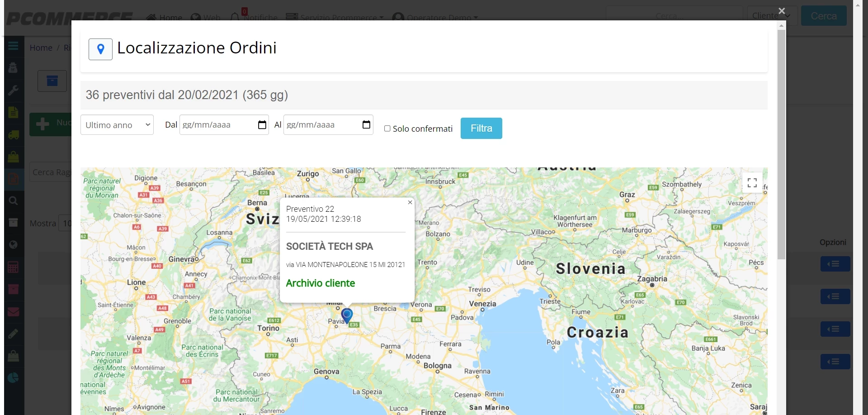868x415 pixels.
Task: Click the archive box button behind the modal
Action: click(x=52, y=81)
